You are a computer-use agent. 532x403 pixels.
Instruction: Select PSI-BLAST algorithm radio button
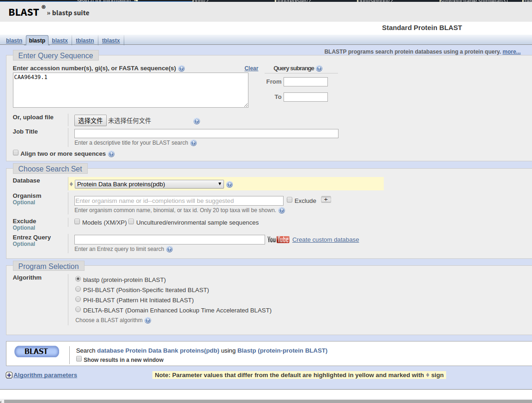78,289
